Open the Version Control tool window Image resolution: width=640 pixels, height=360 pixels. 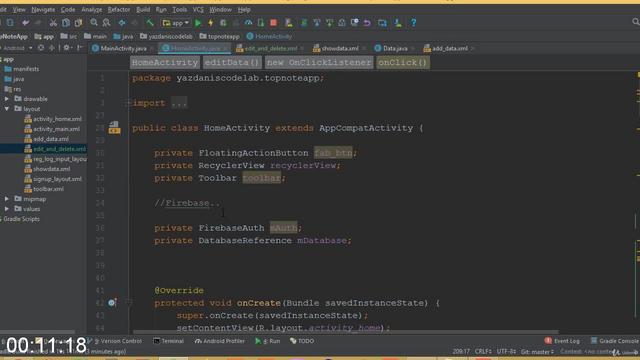115,341
